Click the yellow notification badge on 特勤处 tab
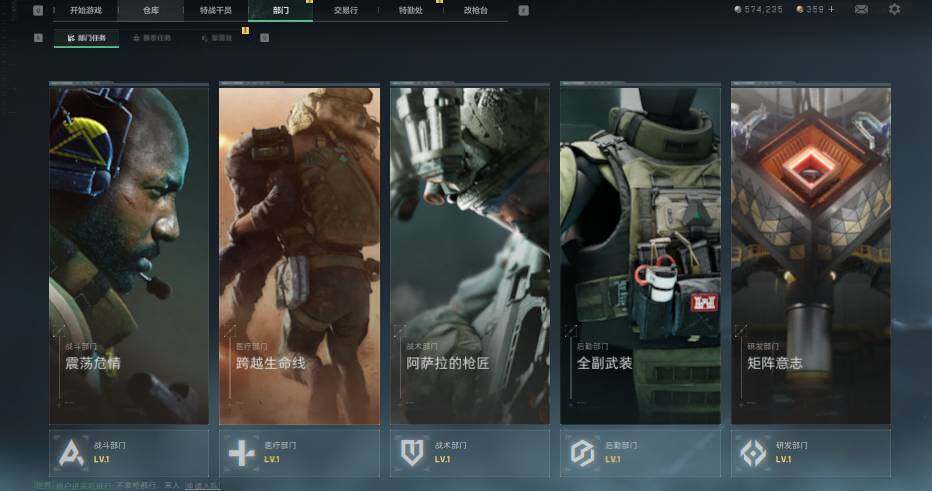The image size is (932, 491). tap(439, 1)
